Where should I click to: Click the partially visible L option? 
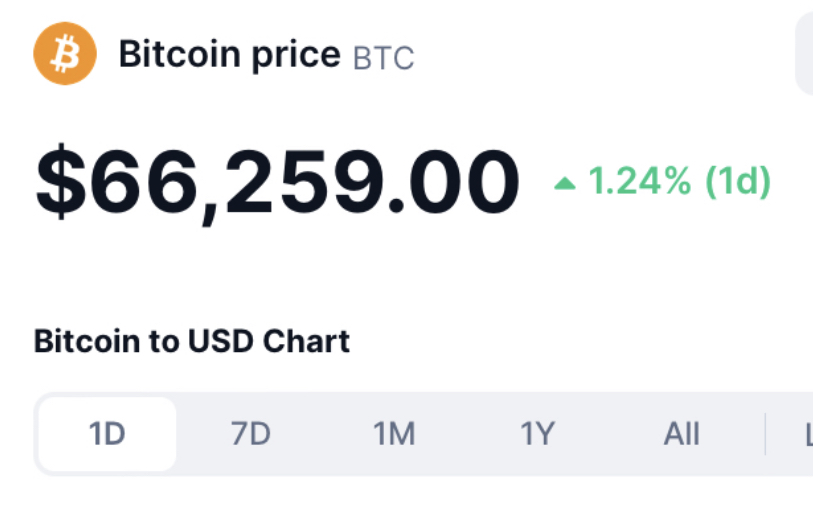point(809,434)
